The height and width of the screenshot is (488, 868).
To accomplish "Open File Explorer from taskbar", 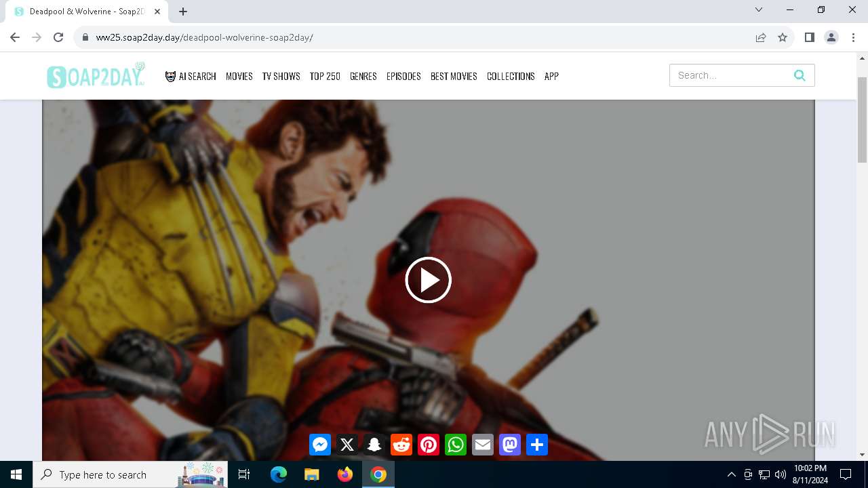I will 311,474.
